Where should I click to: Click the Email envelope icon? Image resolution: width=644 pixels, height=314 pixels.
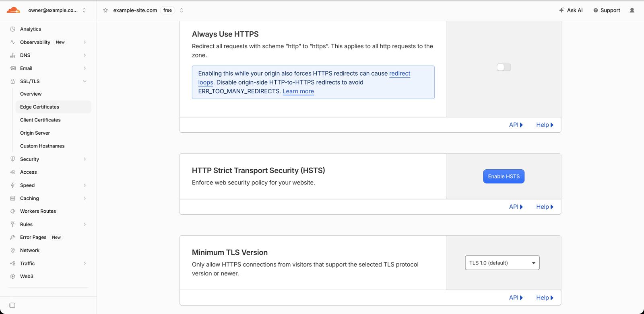(13, 68)
